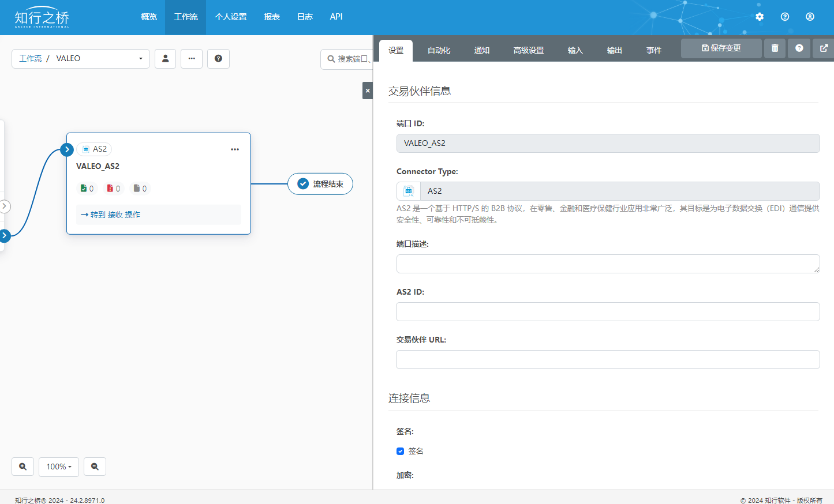Click the workflow help icon button
The image size is (834, 504).
[218, 59]
